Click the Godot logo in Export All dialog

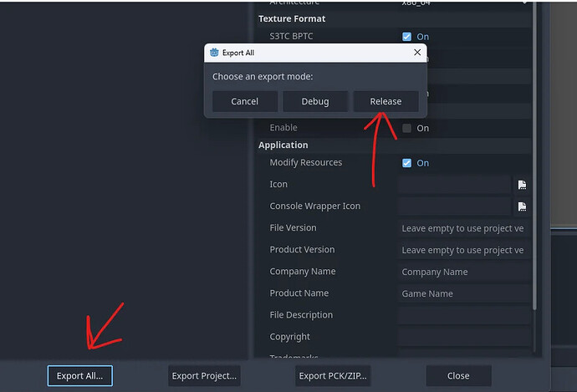215,53
